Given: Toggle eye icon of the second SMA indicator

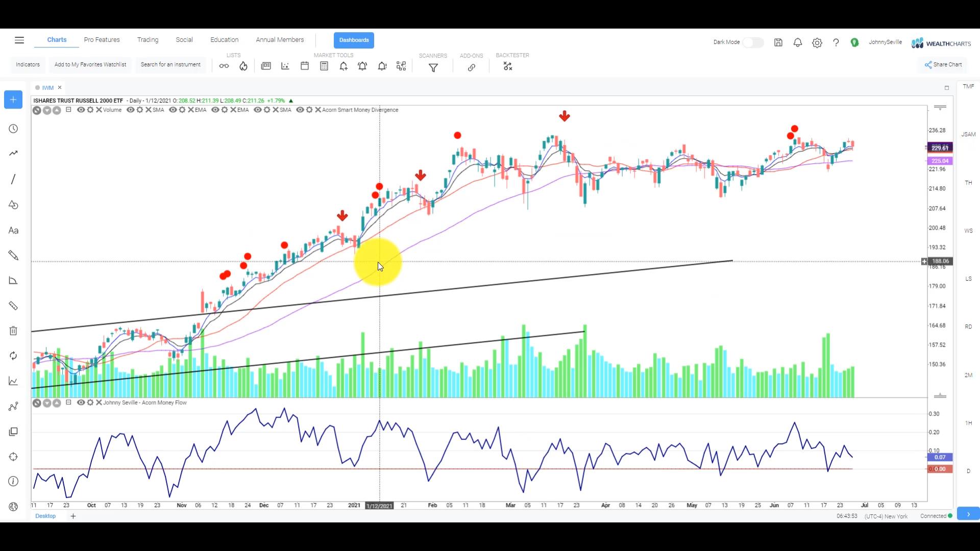Looking at the screenshot, I should pos(257,110).
